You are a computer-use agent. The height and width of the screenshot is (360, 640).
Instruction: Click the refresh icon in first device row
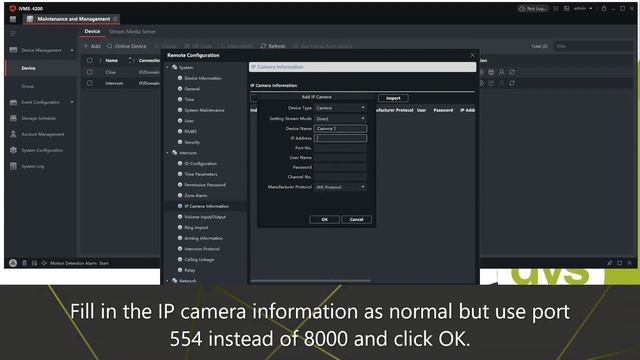(512, 72)
